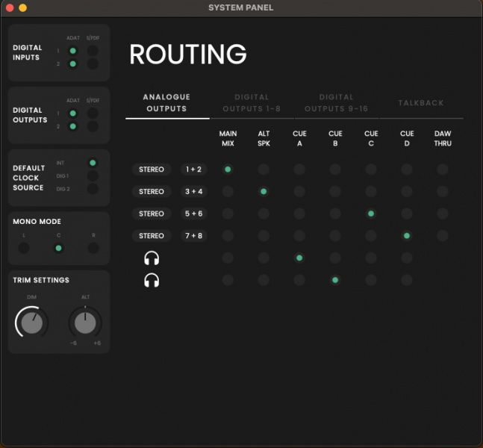Route Cue B to first headphone output
The image size is (483, 448).
335,258
